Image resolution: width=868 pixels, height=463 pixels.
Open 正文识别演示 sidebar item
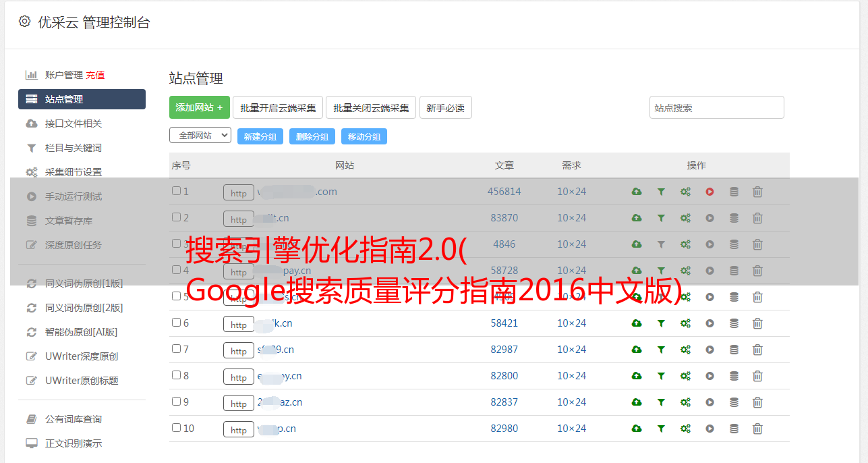(74, 443)
